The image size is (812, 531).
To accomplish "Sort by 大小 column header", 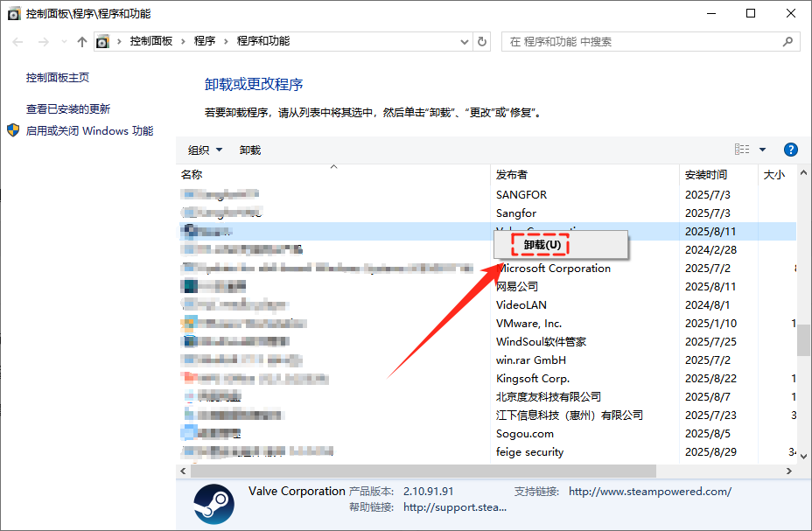I will [x=777, y=174].
